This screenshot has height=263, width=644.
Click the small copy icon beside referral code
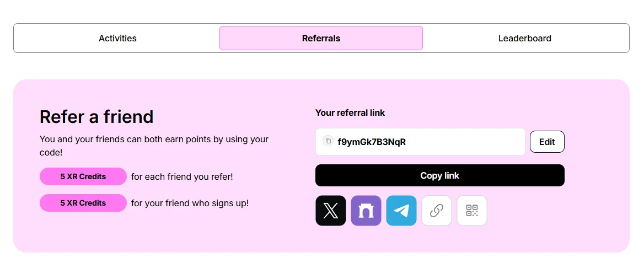tap(328, 141)
